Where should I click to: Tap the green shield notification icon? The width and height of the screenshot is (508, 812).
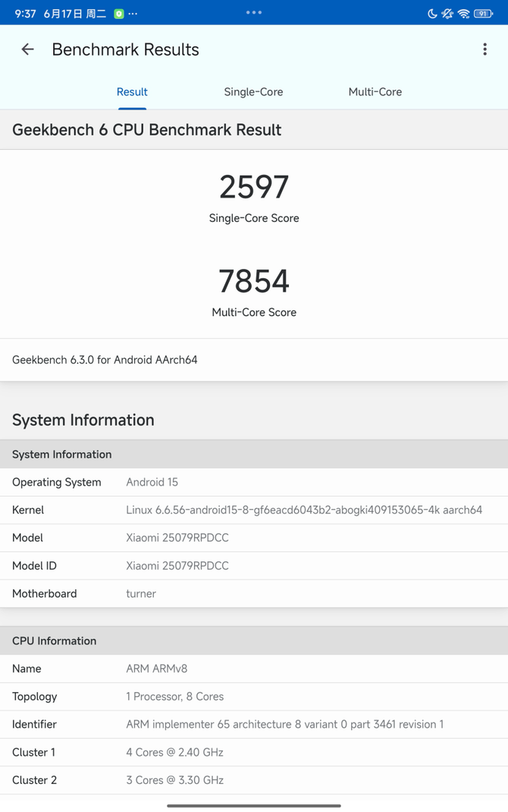pyautogui.click(x=119, y=14)
